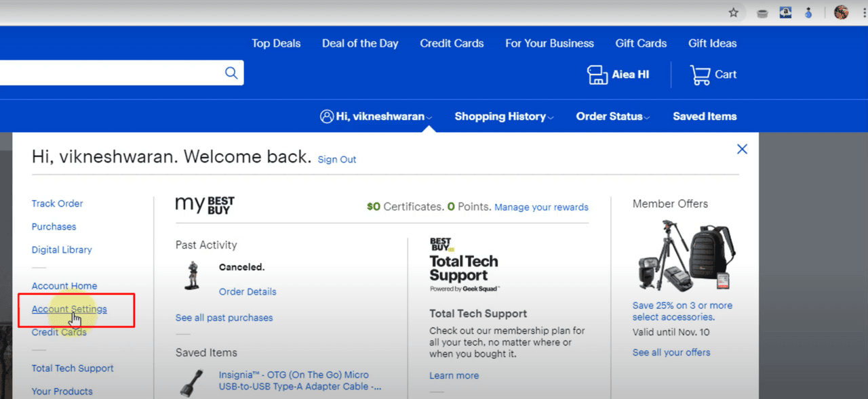868x399 pixels.
Task: Open the sidebar Credit Cards link
Action: coord(59,332)
